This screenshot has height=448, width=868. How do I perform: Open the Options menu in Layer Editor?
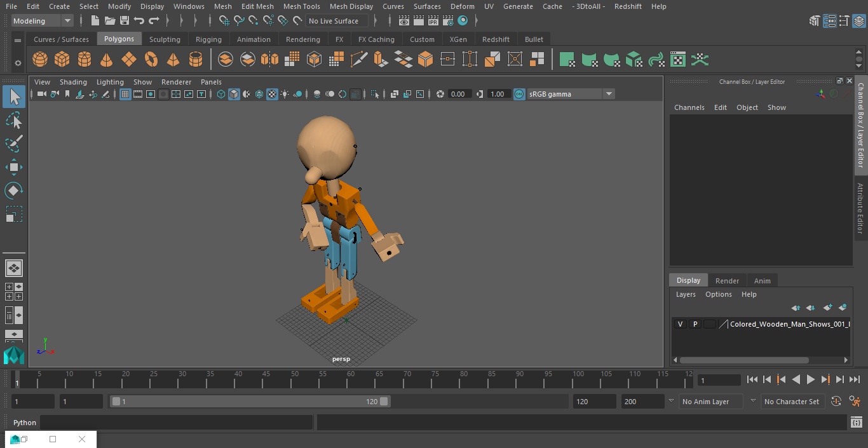pos(719,294)
